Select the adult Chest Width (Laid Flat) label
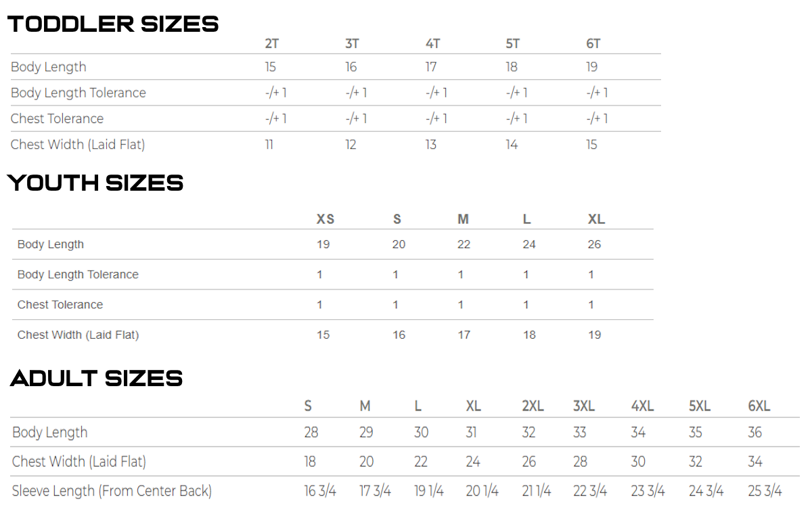The height and width of the screenshot is (516, 812). point(79,462)
